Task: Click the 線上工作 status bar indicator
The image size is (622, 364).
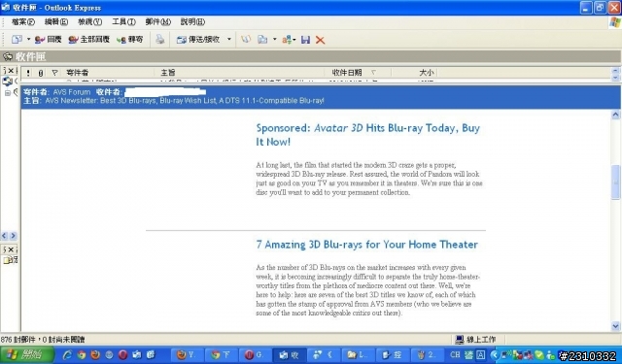Action: click(x=475, y=340)
